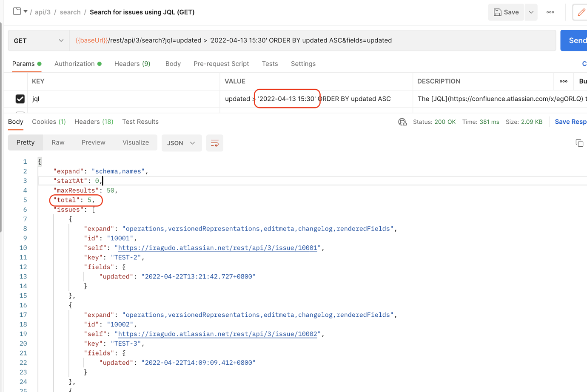The height and width of the screenshot is (392, 587).
Task: Open the GET request method dropdown
Action: coord(38,40)
